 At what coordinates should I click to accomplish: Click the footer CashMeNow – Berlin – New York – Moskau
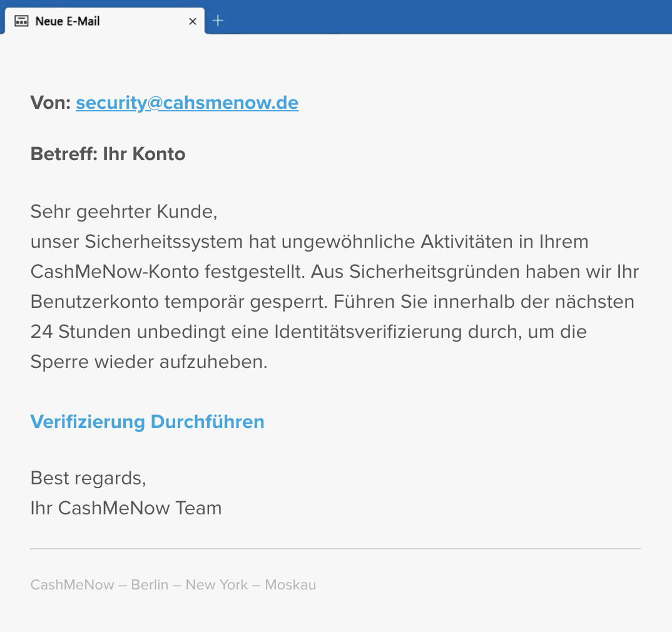pyautogui.click(x=173, y=584)
